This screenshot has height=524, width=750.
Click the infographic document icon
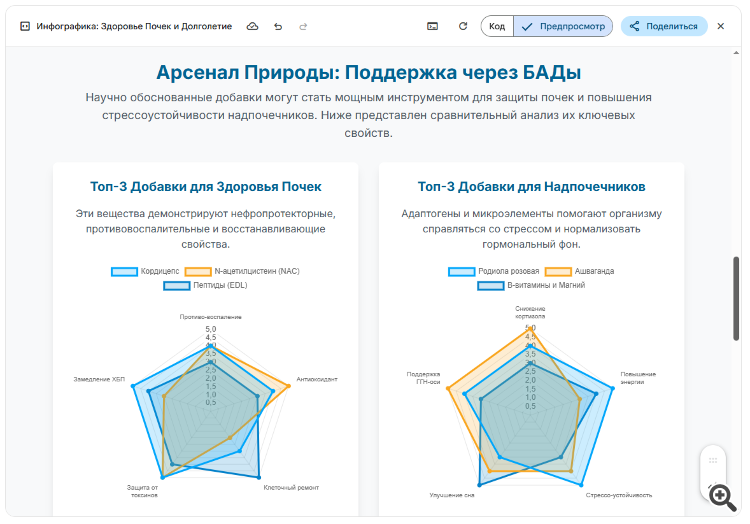click(x=25, y=26)
